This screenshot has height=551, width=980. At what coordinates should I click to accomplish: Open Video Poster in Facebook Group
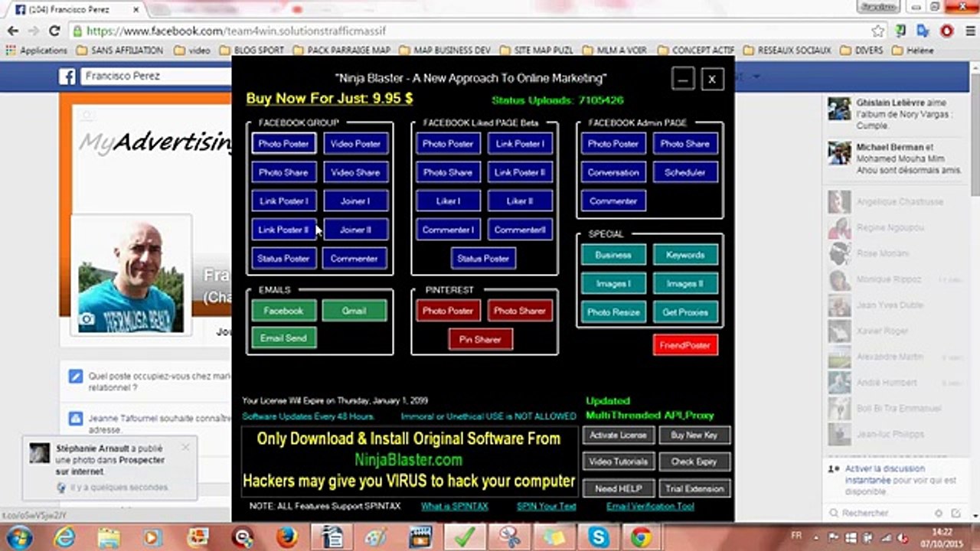(356, 144)
